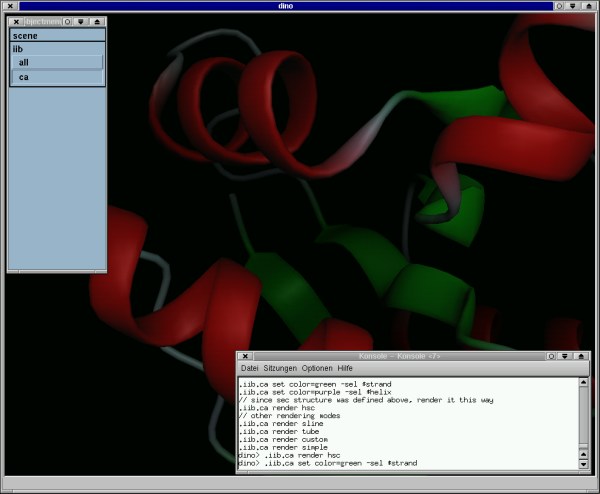Screen dimensions: 600x494
Task: Minimize the object menu with down-arrow icon
Action: tap(81, 21)
